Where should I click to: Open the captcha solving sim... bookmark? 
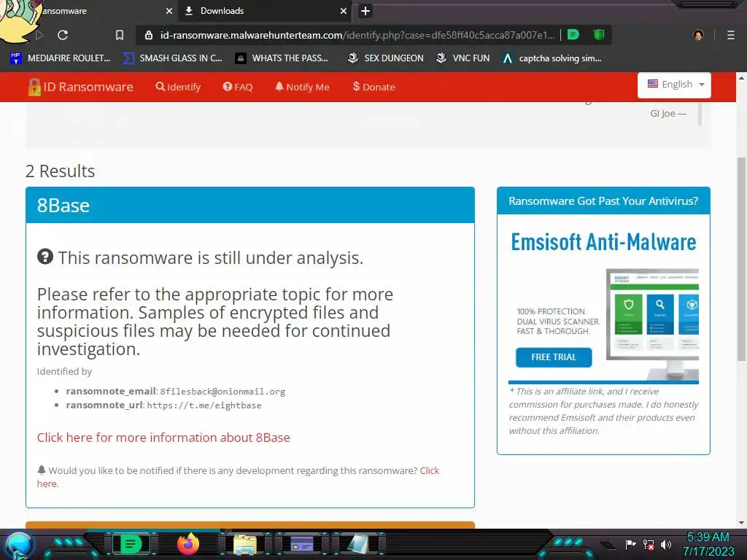coord(552,58)
